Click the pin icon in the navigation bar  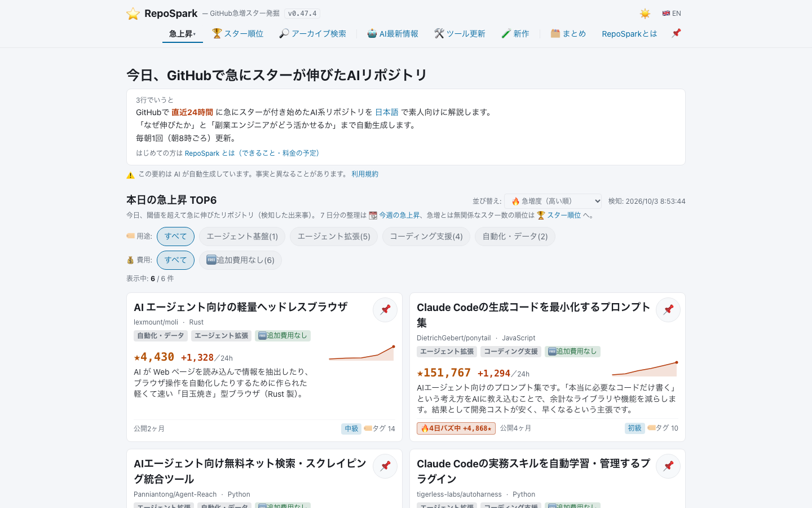[676, 33]
